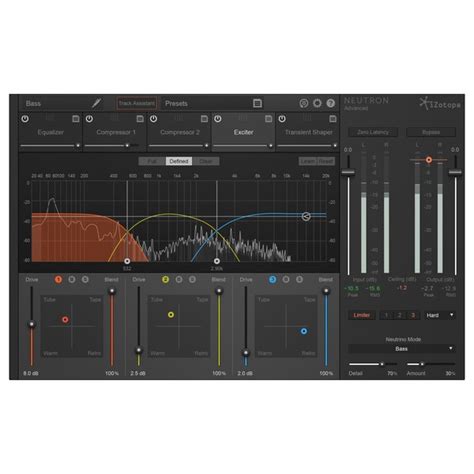This screenshot has width=474, height=474.
Task: Open the Exciter module preset icon
Action: [268, 119]
